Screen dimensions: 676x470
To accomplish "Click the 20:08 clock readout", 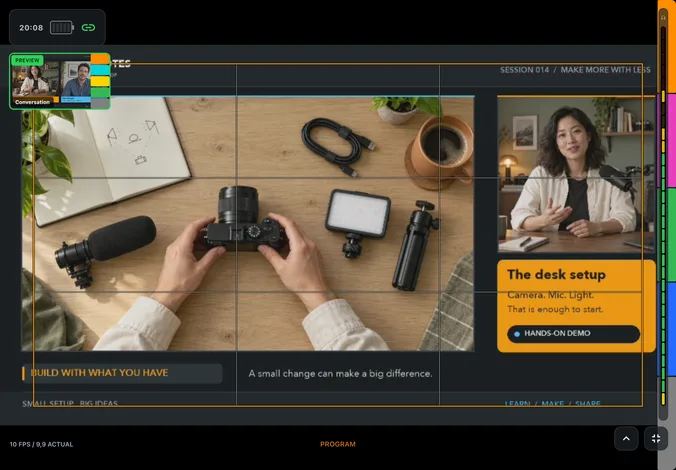I will tap(31, 28).
